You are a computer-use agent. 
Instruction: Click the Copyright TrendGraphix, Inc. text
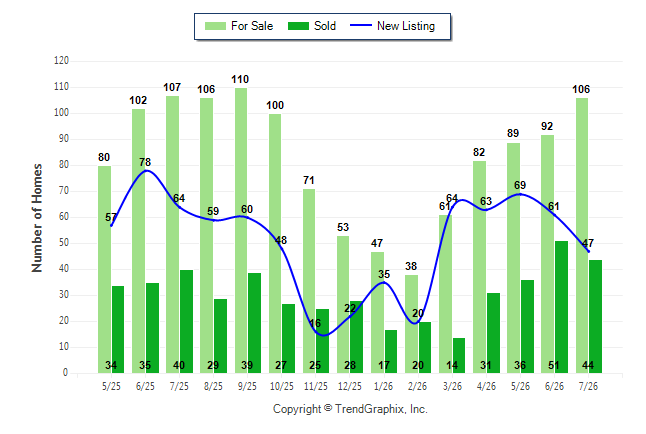pos(350,409)
